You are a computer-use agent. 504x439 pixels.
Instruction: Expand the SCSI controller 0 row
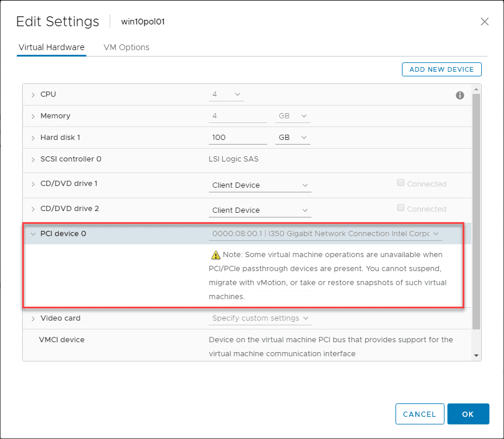point(33,159)
